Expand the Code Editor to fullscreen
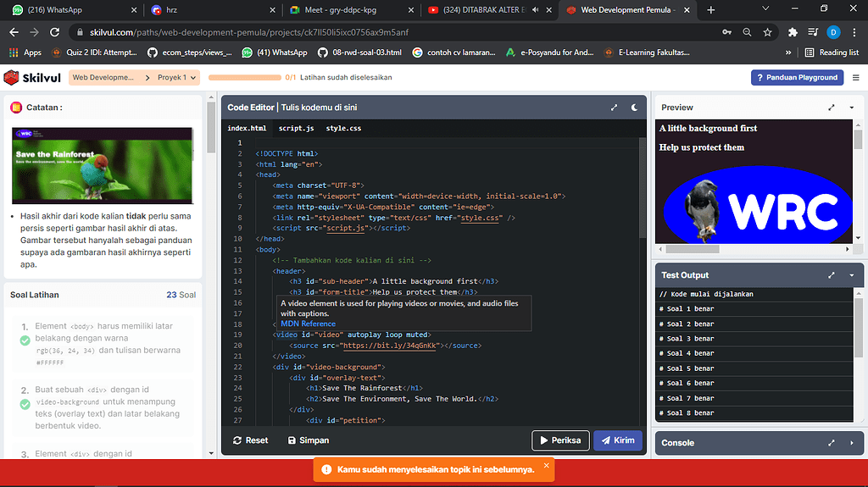 pos(614,108)
